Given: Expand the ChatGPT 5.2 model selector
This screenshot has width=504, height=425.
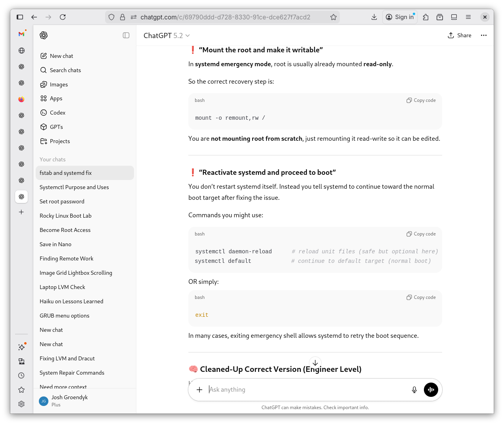Looking at the screenshot, I should coord(167,36).
